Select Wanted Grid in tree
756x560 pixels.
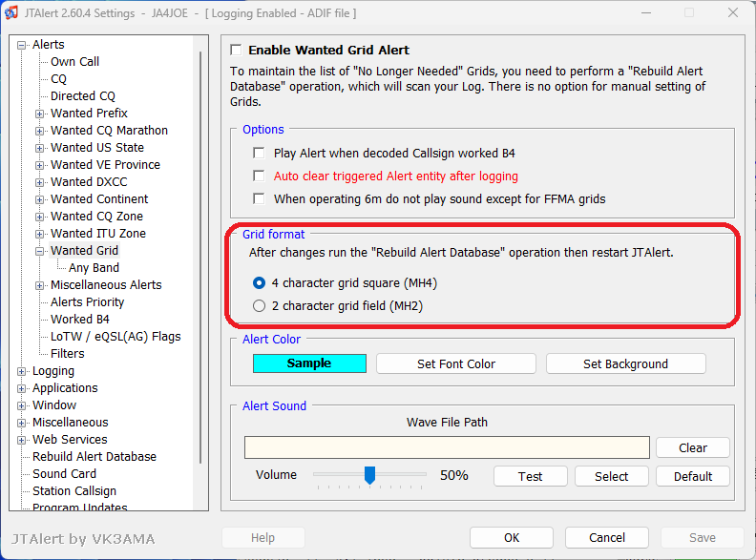coord(84,251)
